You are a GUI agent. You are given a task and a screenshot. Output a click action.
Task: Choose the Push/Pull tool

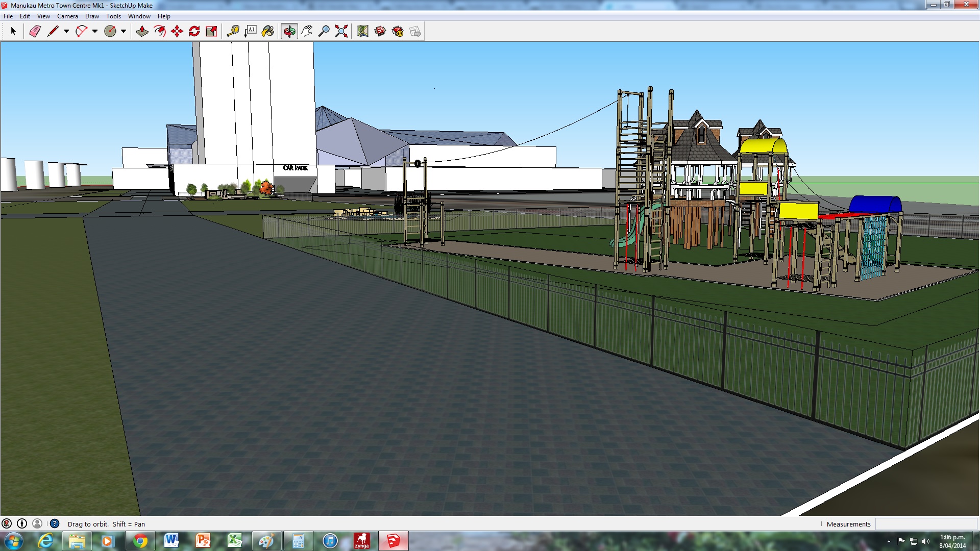pyautogui.click(x=142, y=32)
